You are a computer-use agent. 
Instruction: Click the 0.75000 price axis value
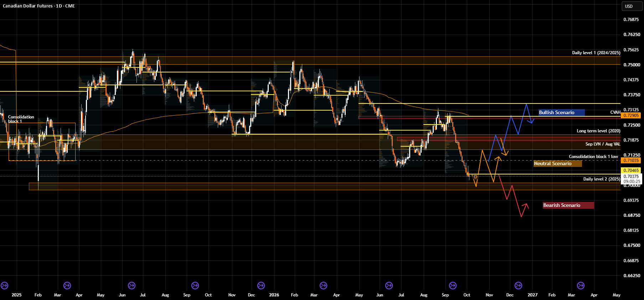(632, 65)
